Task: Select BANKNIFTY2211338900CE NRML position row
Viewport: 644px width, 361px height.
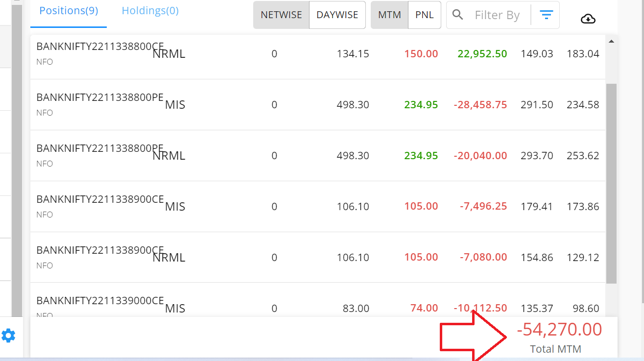Action: [x=318, y=258]
